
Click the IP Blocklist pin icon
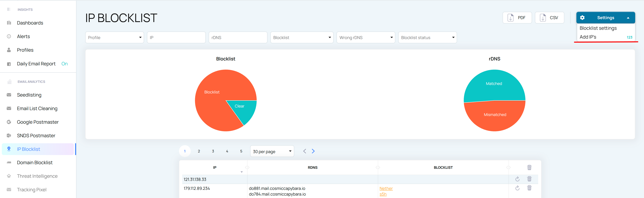point(9,149)
